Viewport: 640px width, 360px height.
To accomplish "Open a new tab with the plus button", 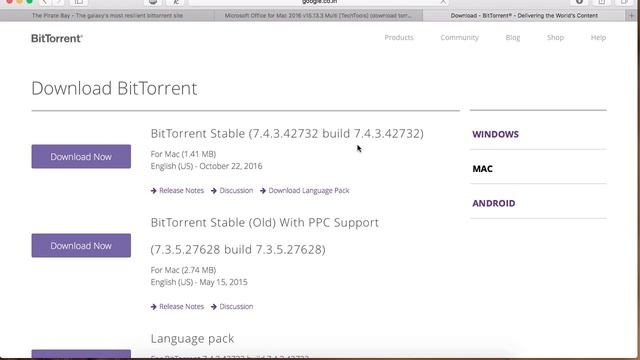I will [x=631, y=16].
